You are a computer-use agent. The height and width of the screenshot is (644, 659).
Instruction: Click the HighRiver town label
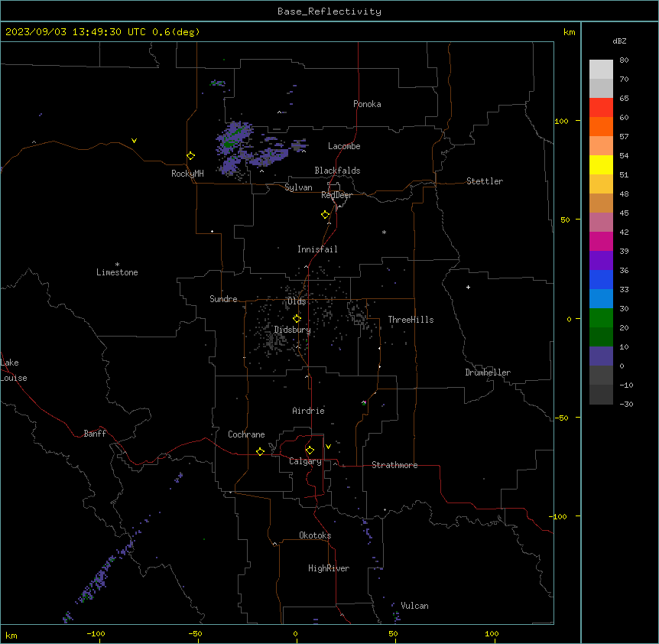coord(329,568)
